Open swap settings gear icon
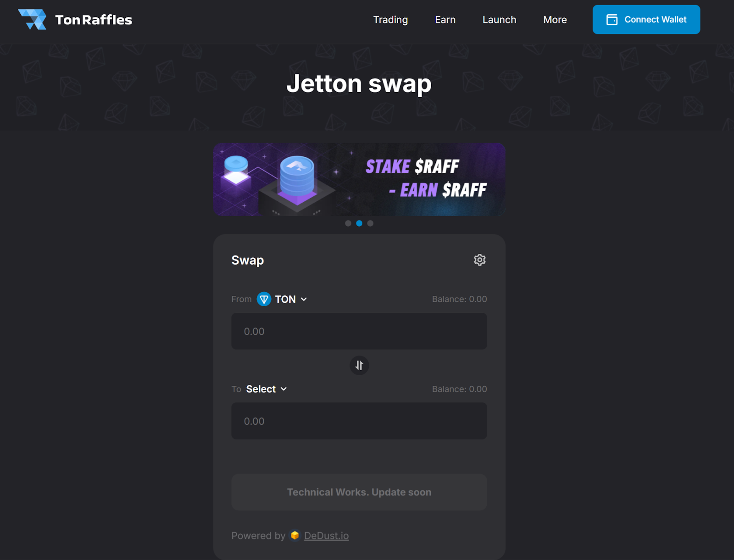This screenshot has width=734, height=560. (479, 260)
